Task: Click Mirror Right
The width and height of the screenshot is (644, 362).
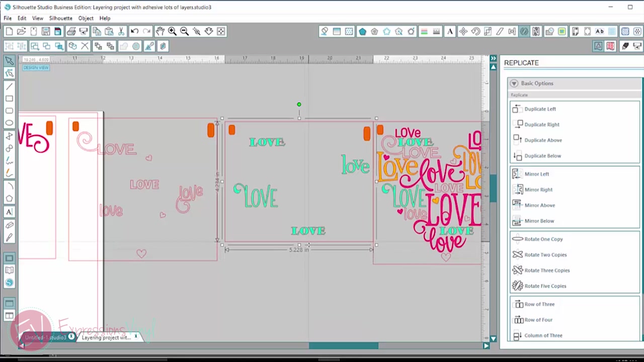Action: coord(538,190)
